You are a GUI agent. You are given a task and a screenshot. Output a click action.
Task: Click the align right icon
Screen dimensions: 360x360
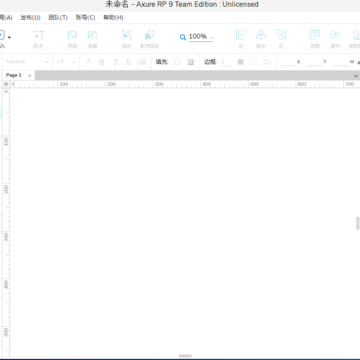click(x=281, y=35)
